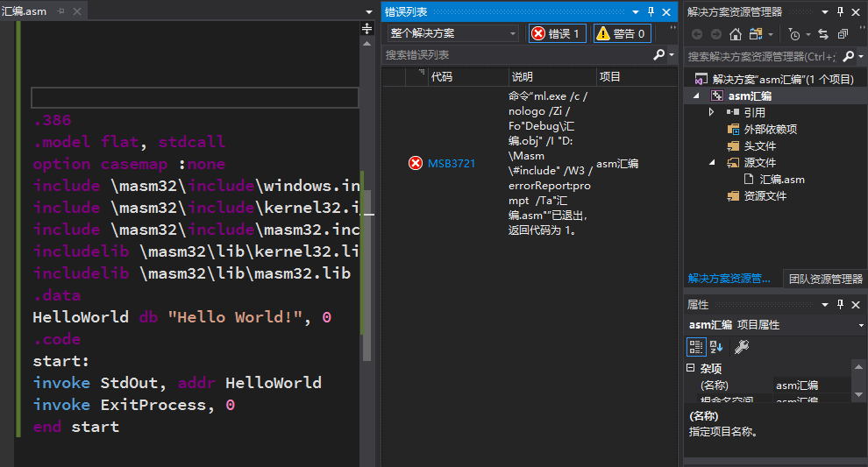868x467 pixels.
Task: Pin the error list panel with pushpin
Action: point(651,11)
